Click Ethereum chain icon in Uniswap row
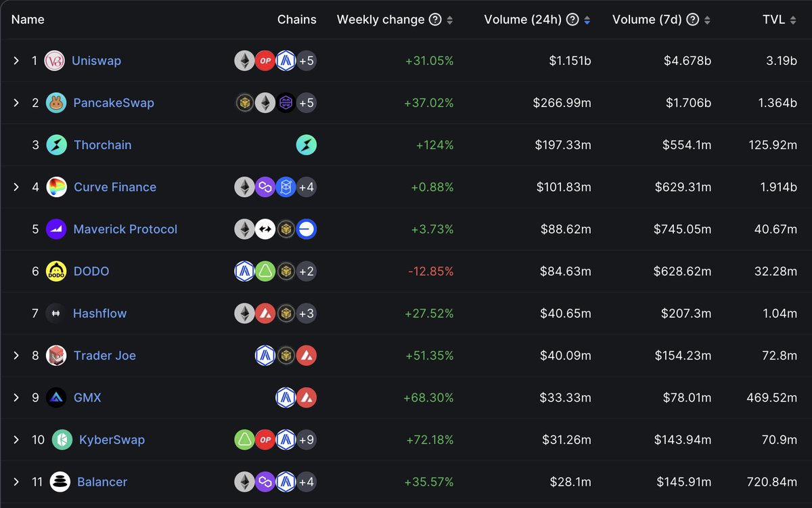 pyautogui.click(x=245, y=61)
